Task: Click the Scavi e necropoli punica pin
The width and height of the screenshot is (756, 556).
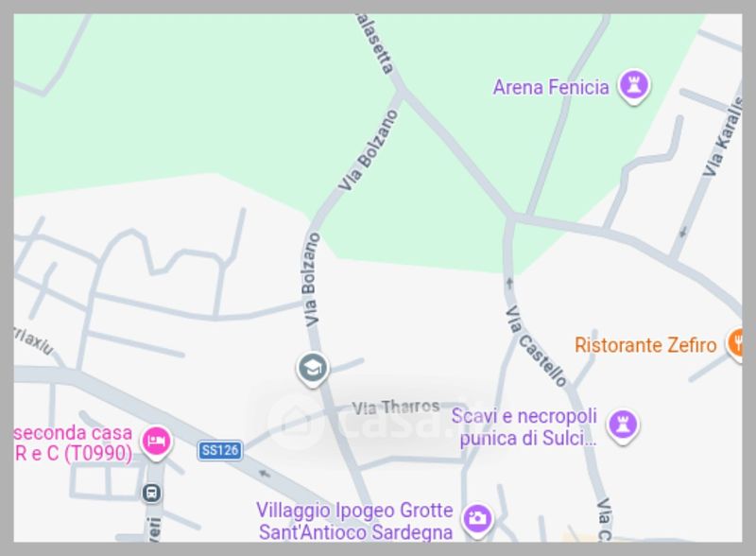Action: 623,426
